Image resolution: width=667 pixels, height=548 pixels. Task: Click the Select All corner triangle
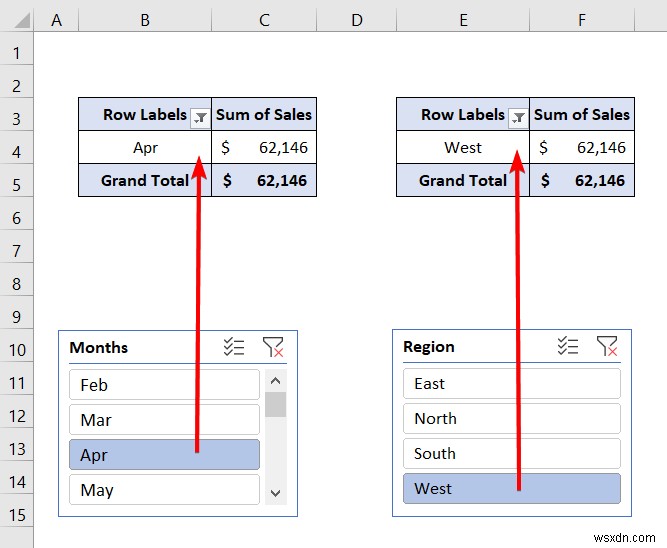pyautogui.click(x=22, y=20)
